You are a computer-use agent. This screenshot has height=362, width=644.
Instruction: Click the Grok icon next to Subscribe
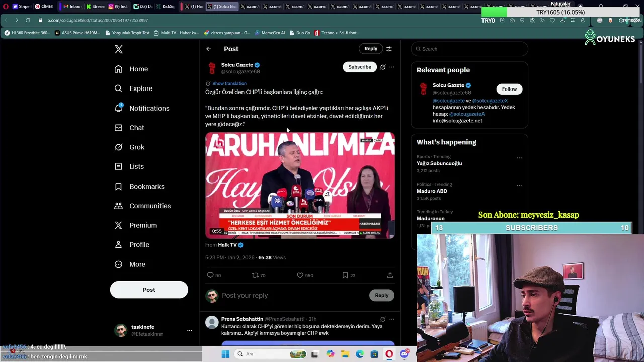[383, 67]
